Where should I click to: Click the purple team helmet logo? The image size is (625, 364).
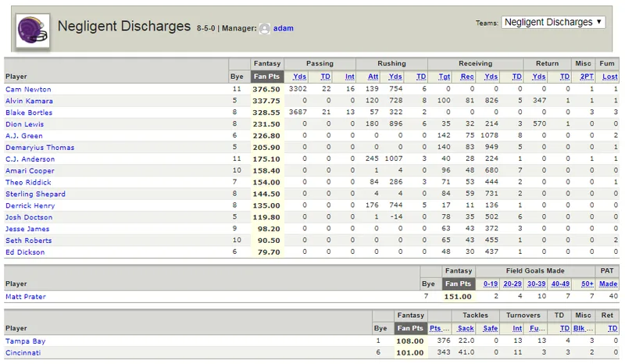pyautogui.click(x=33, y=30)
